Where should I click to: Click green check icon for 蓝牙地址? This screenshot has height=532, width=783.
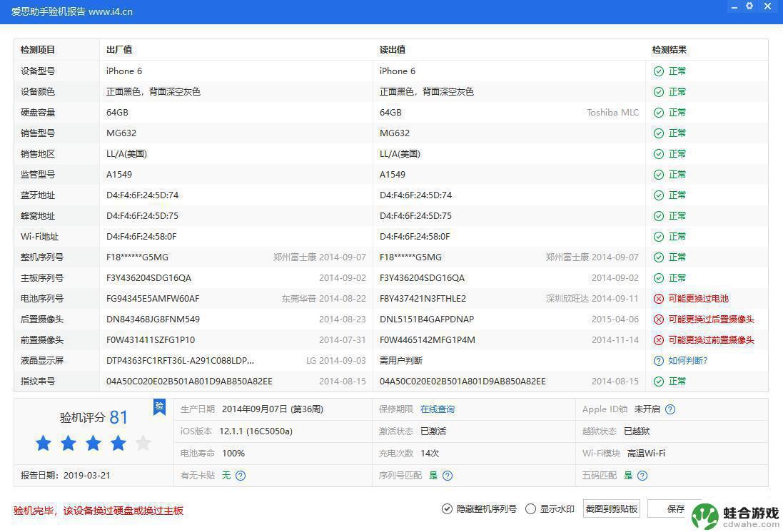click(x=659, y=195)
